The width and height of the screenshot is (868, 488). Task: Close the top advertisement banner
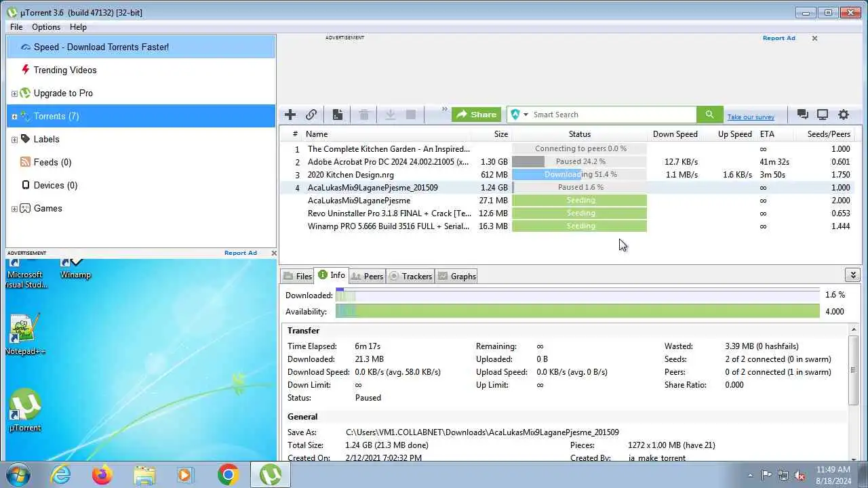pyautogui.click(x=814, y=38)
